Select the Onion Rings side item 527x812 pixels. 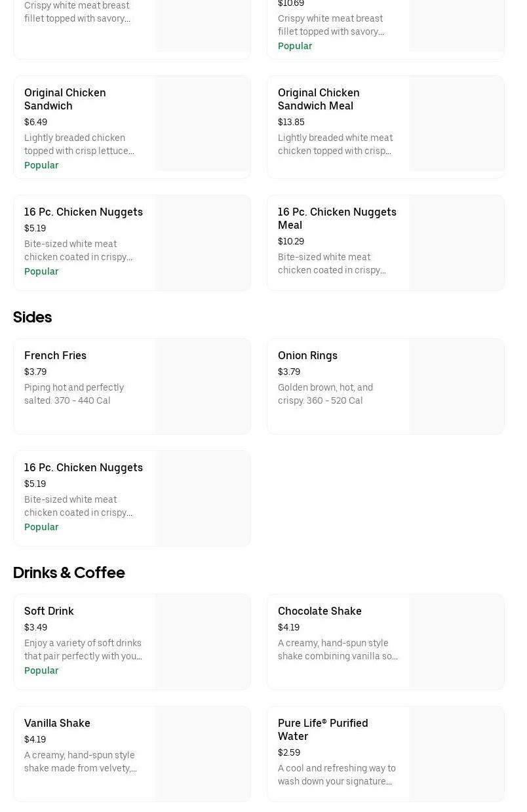(307, 355)
